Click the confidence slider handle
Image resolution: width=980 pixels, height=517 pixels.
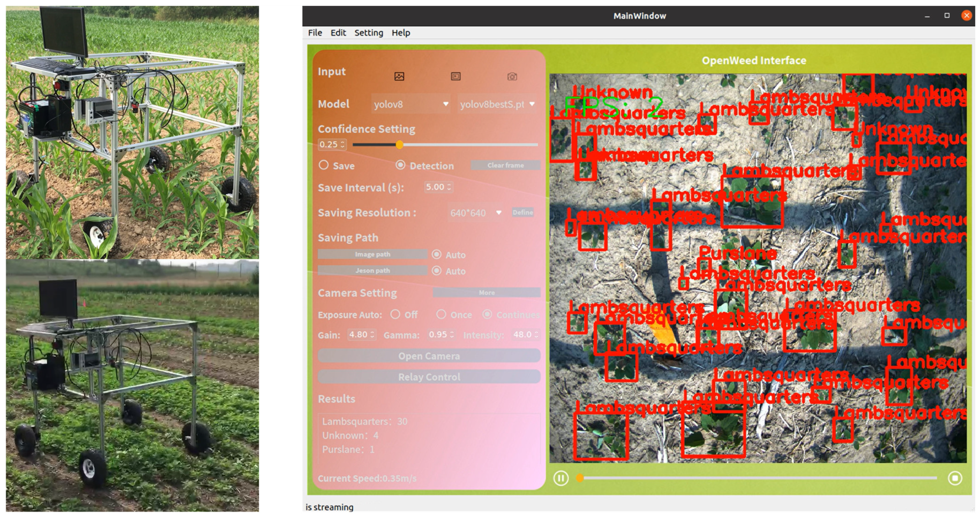pyautogui.click(x=400, y=145)
